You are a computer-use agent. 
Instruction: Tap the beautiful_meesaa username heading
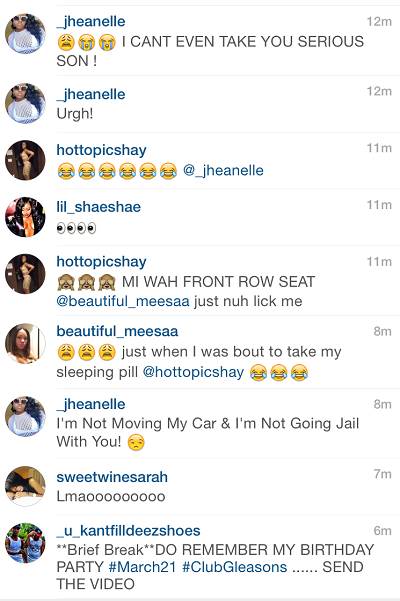coord(117,331)
